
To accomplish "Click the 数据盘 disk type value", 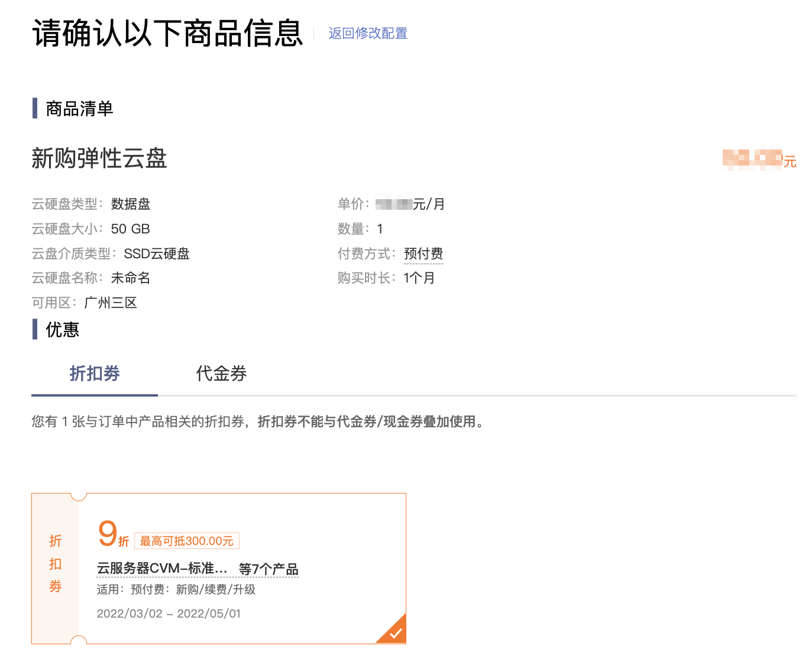I will click(131, 204).
